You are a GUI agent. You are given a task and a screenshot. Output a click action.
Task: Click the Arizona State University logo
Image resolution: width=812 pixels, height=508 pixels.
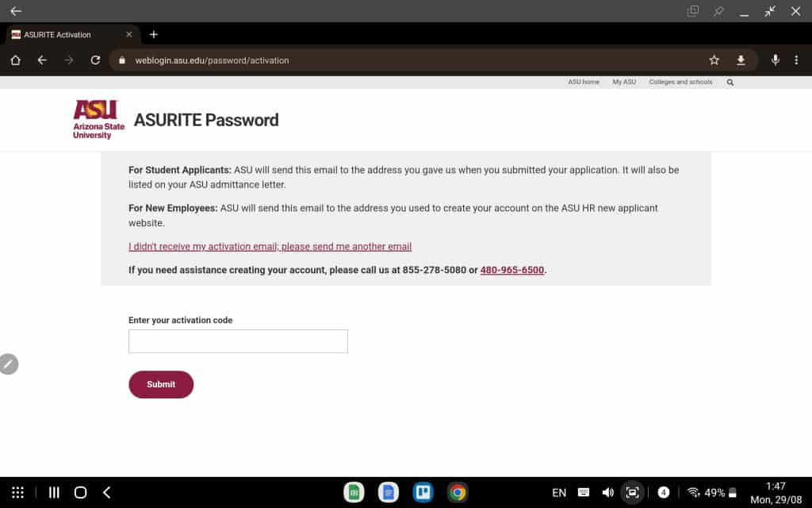[97, 119]
